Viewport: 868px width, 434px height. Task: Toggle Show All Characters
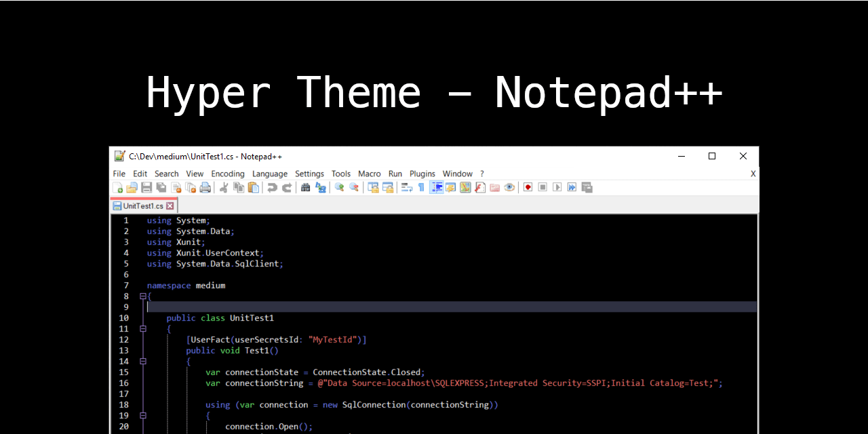[x=422, y=187]
